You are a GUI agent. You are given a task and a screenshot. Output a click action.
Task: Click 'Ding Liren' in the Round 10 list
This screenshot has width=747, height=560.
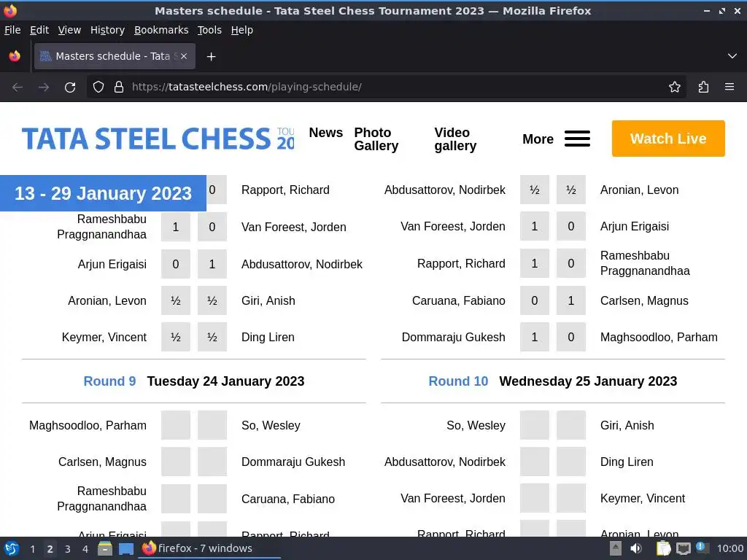627,462
